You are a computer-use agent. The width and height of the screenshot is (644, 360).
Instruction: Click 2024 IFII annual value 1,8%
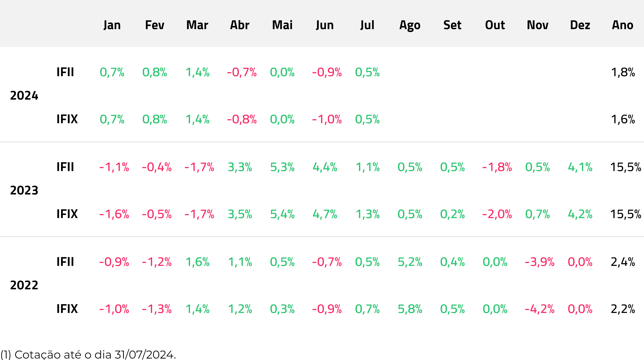[x=623, y=72]
